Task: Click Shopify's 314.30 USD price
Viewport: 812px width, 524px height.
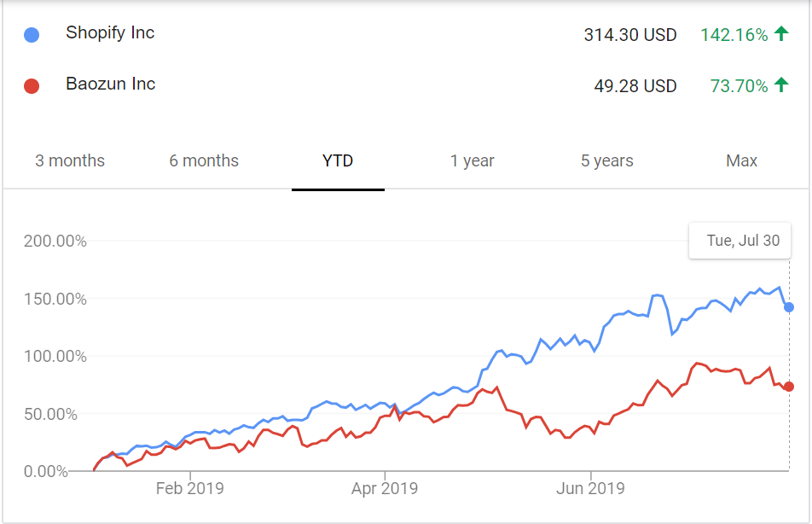Action: tap(630, 35)
